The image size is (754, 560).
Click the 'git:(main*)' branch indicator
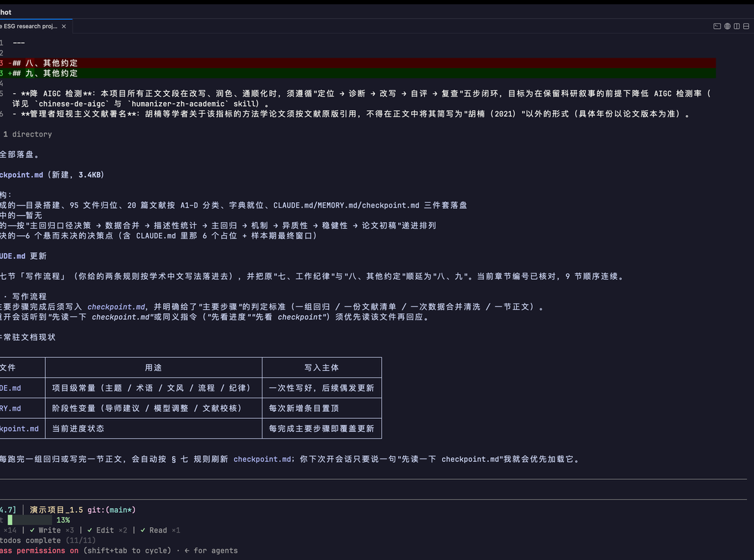click(112, 509)
